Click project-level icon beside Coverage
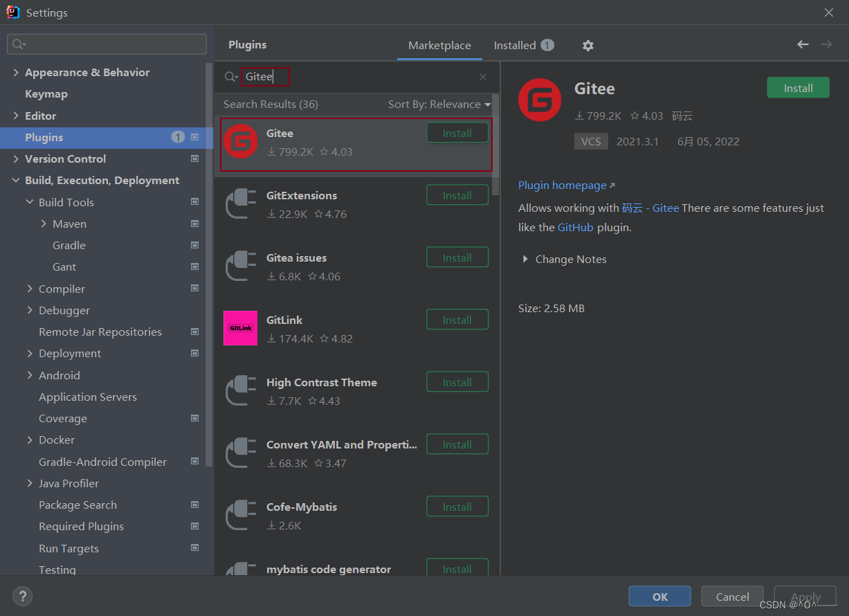Screen dimensions: 849x616 coord(194,419)
